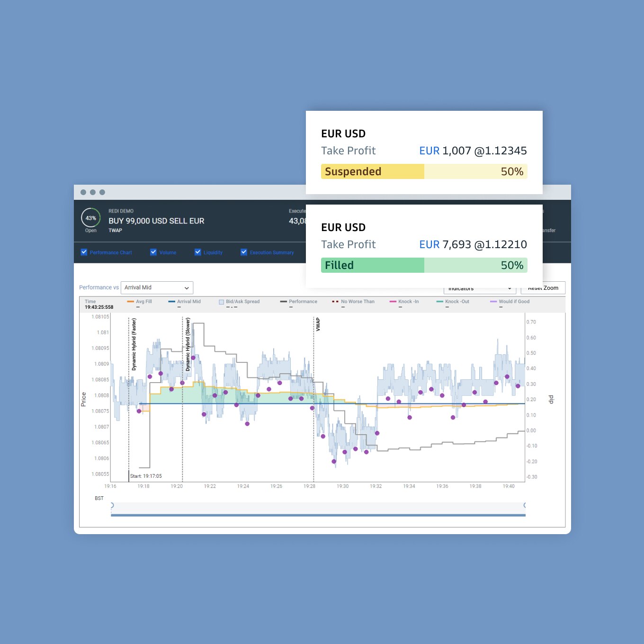
Task: Click the Bid/Ask Spread legend box
Action: click(x=221, y=302)
